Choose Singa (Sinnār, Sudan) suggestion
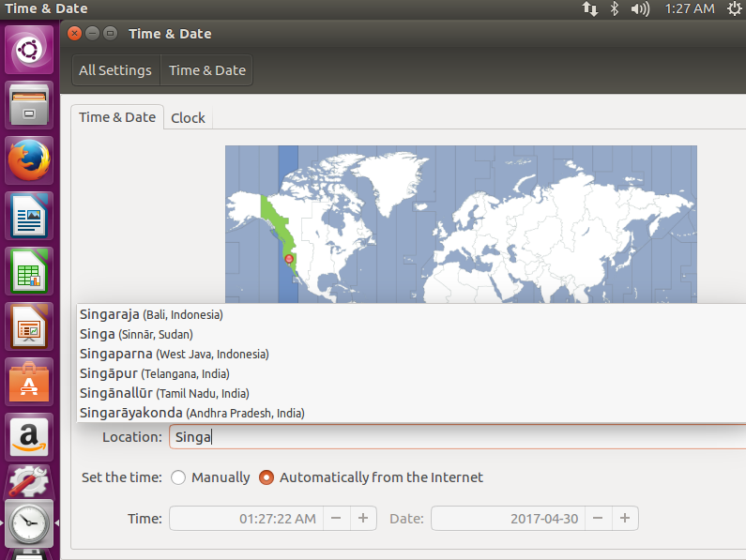This screenshot has width=746, height=560. pos(411,334)
